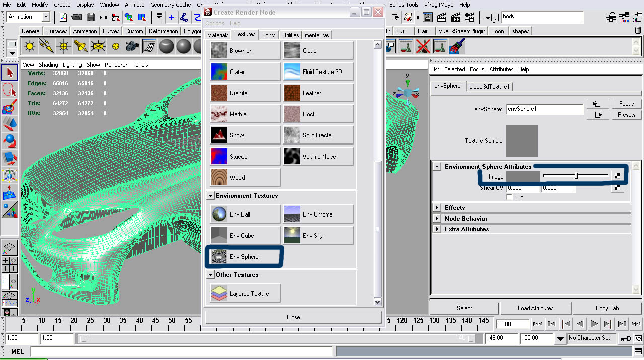Switch to the Utilities tab
644x360 pixels.
pos(290,35)
